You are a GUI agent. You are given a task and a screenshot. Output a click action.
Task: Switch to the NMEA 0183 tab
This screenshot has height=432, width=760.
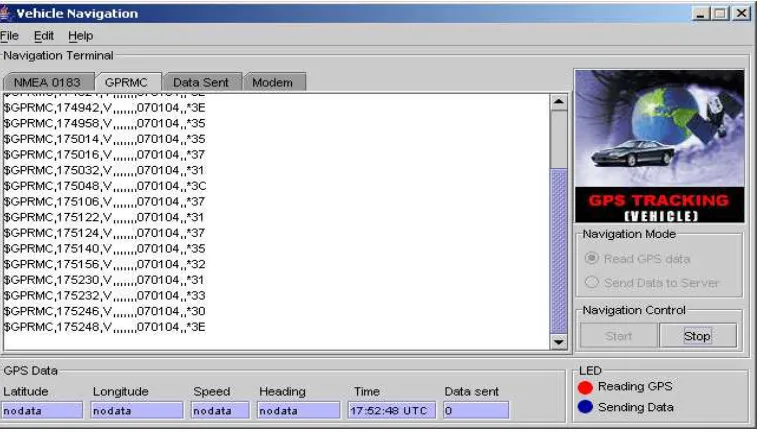pos(47,82)
